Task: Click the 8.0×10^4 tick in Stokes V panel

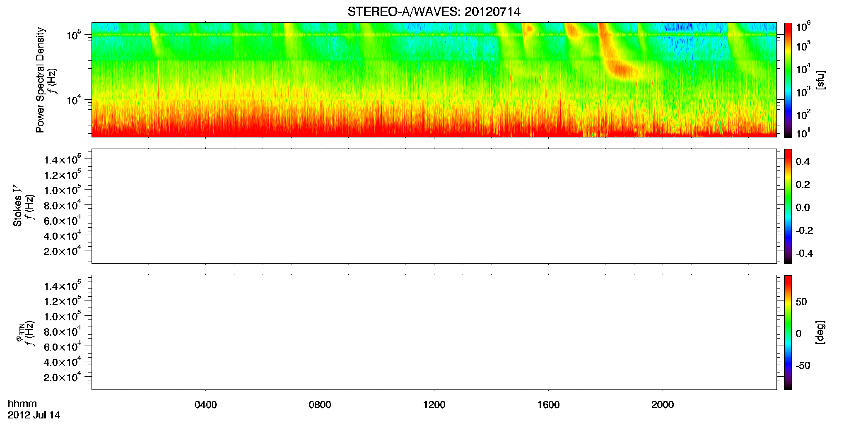Action: pos(63,205)
